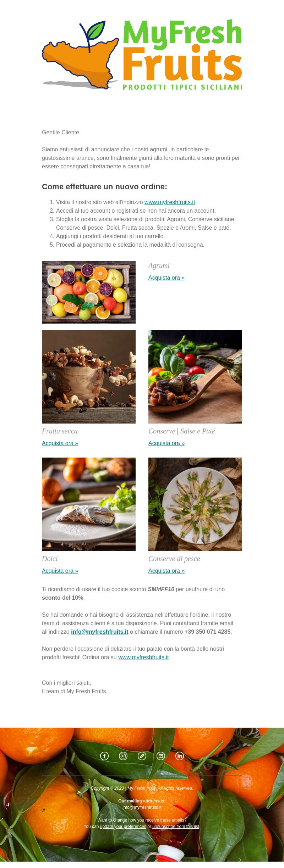Screen dimensions: 284x868
Task: Click Acquista ora under Conserve | Salse e Paté
Action: [166, 443]
